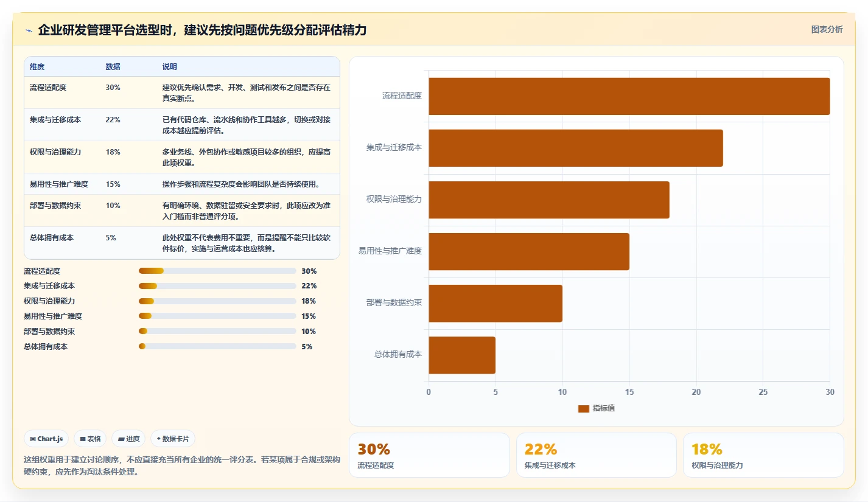Click the 总体拥有成本 progress bar

click(x=217, y=347)
